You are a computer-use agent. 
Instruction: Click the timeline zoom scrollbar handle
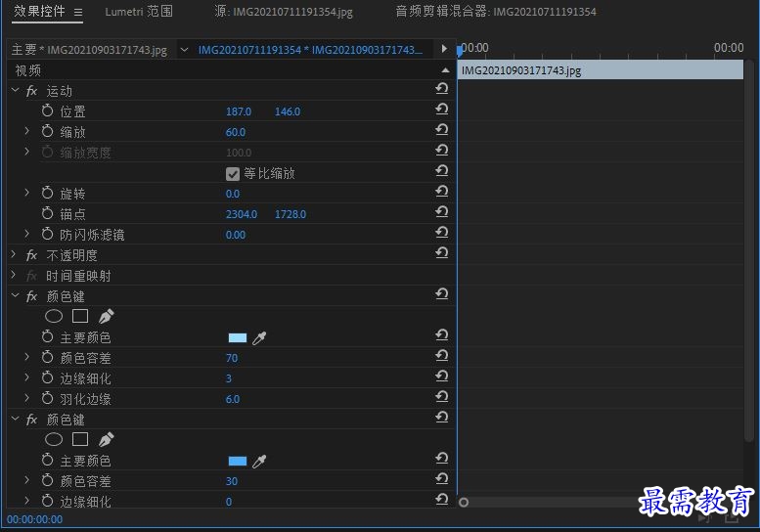coord(464,503)
